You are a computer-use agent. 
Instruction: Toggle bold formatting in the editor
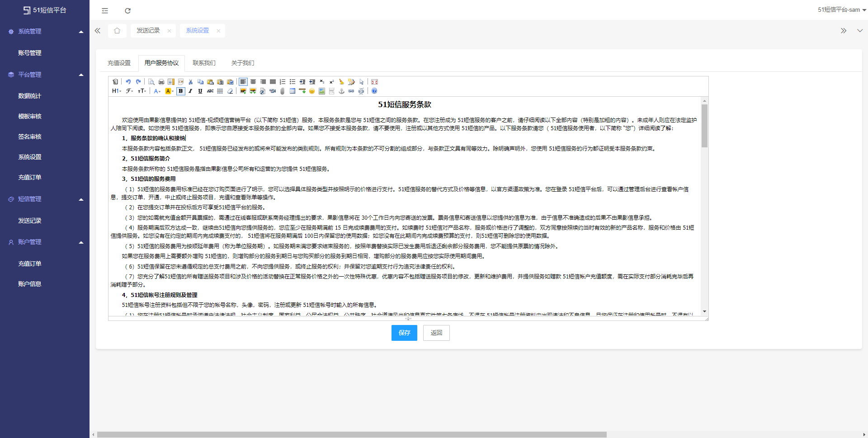click(181, 91)
